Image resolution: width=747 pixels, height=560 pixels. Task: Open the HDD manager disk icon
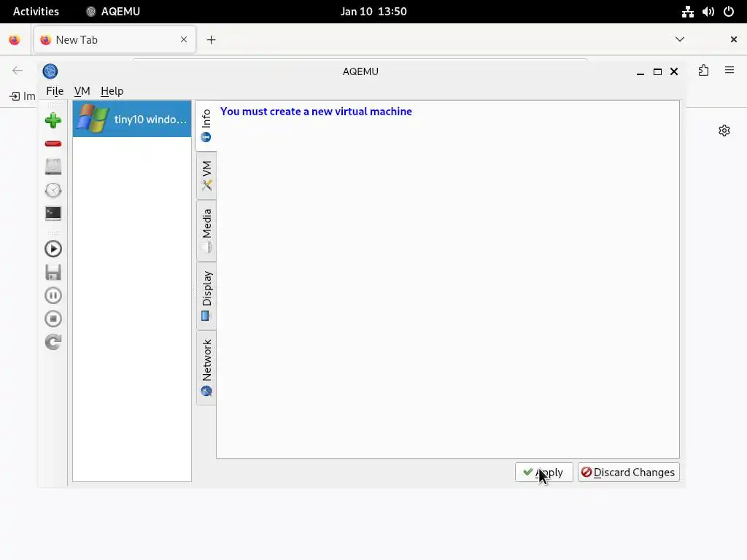point(53,167)
